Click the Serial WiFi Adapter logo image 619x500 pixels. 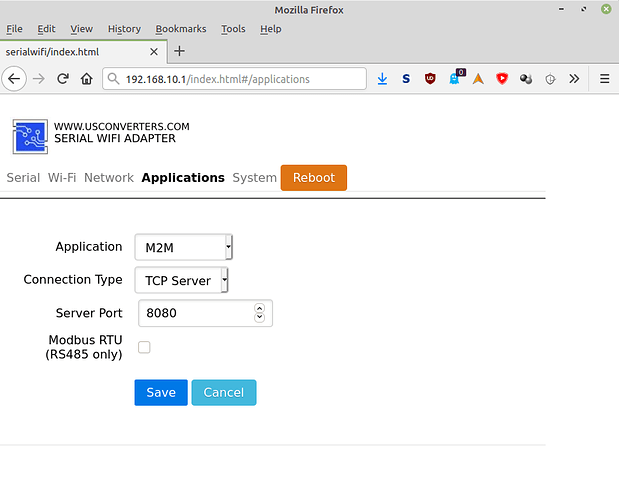pyautogui.click(x=30, y=137)
